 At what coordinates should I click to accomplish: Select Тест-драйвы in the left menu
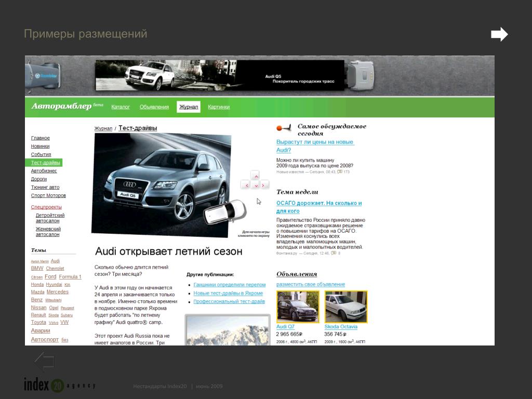(x=44, y=163)
